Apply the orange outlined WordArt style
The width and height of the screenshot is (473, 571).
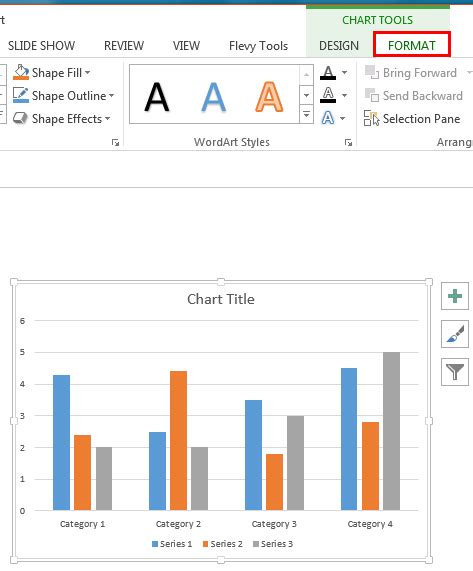tap(269, 97)
